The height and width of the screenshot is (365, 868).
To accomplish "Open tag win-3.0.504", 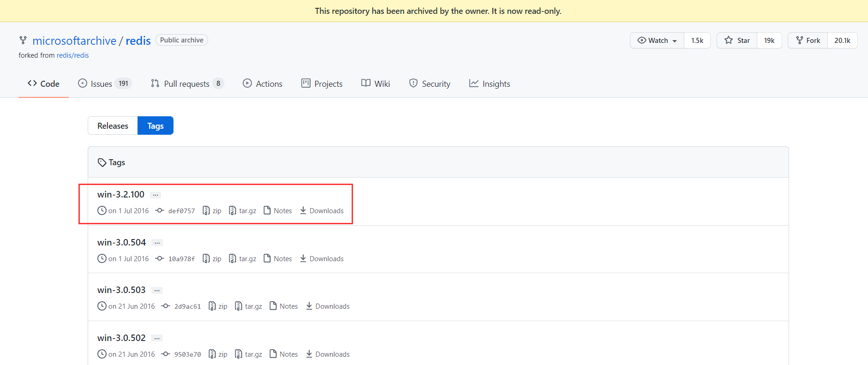I will [121, 242].
